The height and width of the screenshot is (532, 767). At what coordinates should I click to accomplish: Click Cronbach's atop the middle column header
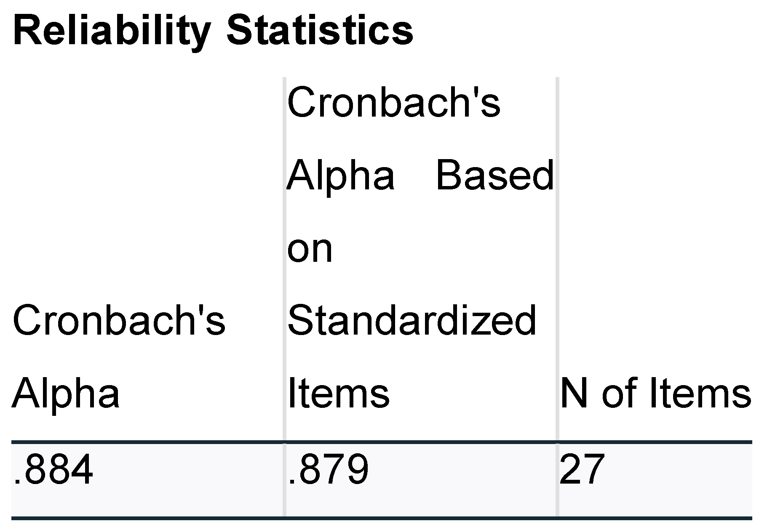pyautogui.click(x=394, y=102)
